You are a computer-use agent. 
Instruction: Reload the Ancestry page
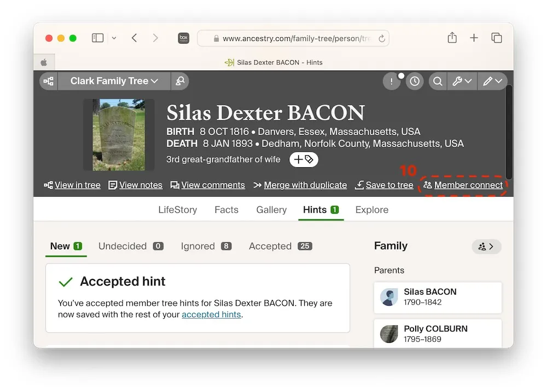(x=382, y=38)
